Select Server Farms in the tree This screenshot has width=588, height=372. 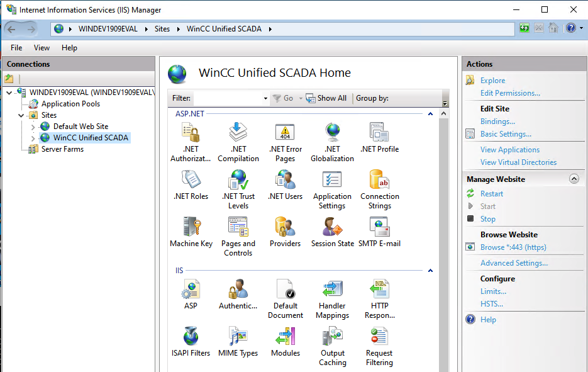(62, 149)
